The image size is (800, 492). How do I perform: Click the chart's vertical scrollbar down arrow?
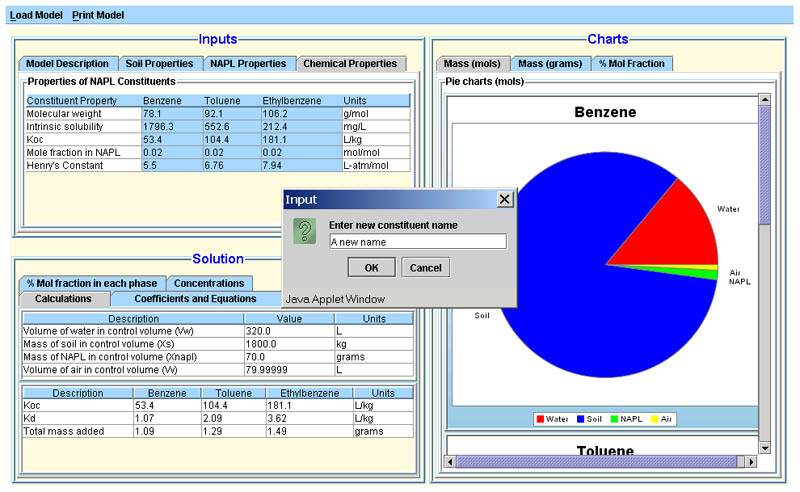[765, 447]
